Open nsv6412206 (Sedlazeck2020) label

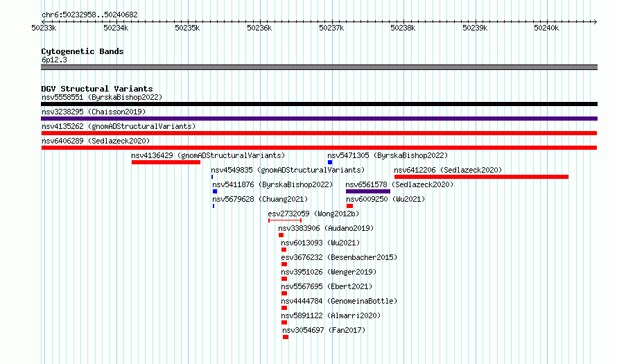(x=448, y=170)
